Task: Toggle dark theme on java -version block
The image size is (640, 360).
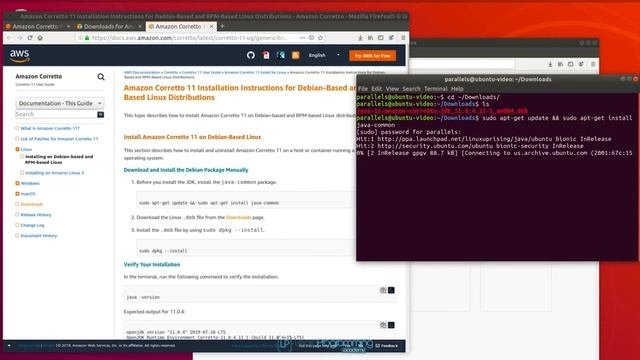Action: 391,290
